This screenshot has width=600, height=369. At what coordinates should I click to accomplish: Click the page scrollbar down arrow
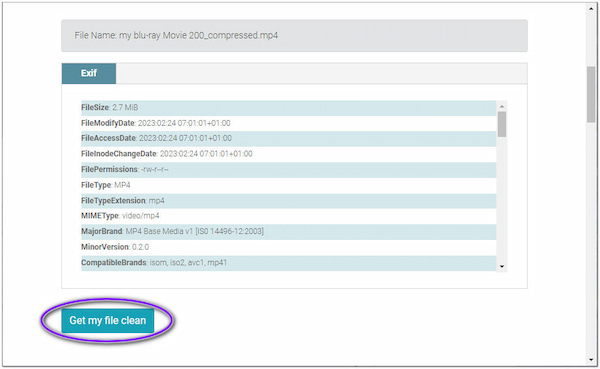[591, 360]
